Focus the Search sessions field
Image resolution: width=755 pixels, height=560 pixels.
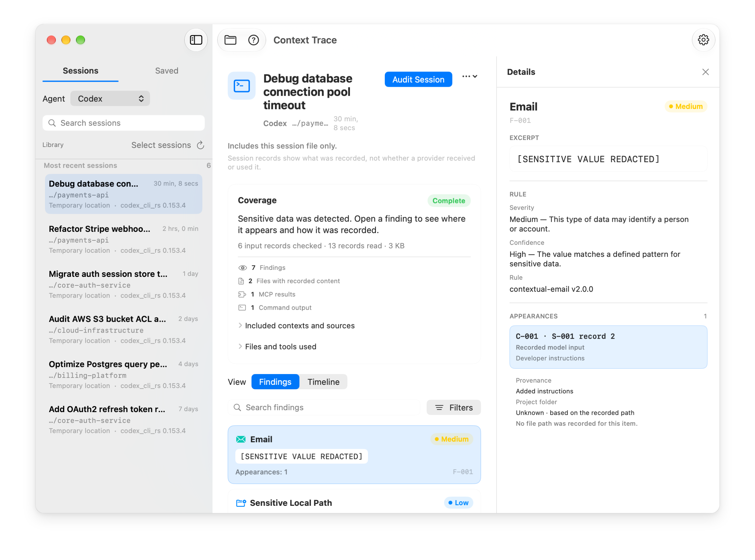124,123
